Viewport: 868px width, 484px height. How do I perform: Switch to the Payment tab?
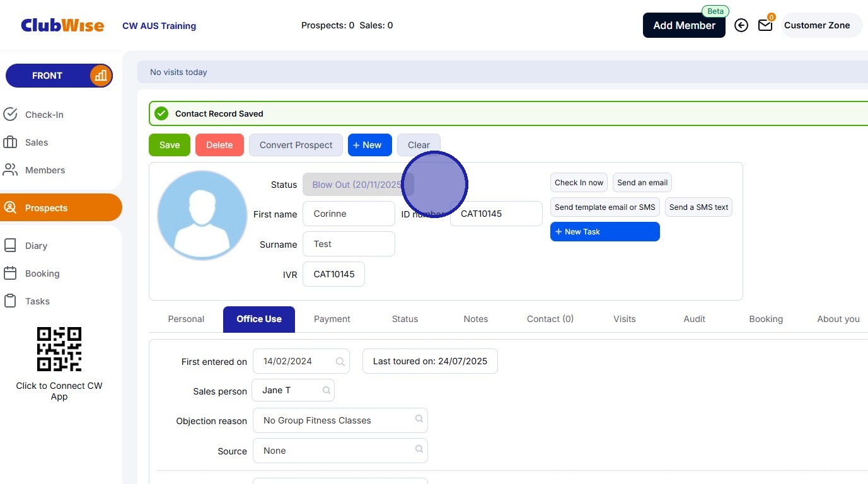[332, 319]
